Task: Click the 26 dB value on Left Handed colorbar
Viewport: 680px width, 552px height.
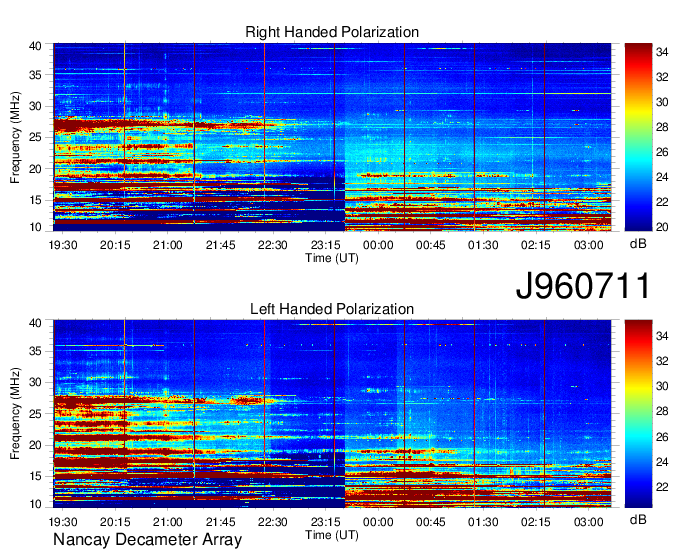Action: pyautogui.click(x=662, y=437)
